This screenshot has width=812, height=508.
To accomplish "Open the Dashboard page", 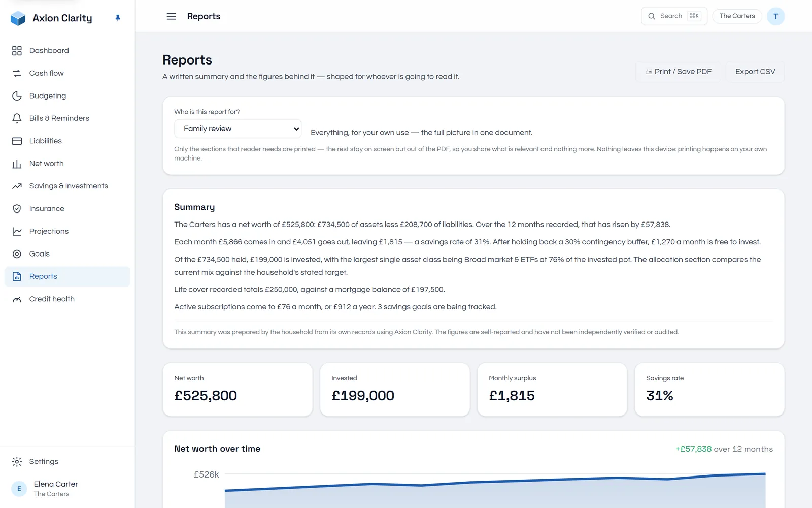I will pyautogui.click(x=67, y=51).
